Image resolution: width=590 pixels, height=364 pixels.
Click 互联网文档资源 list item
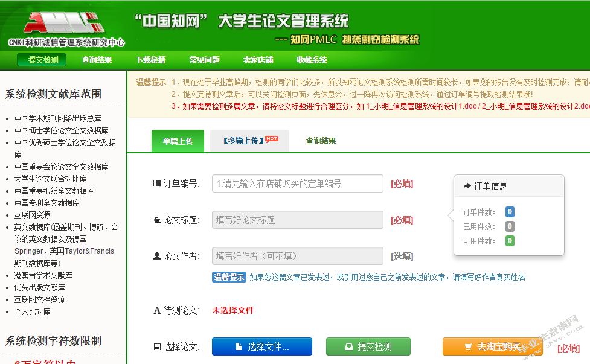(x=39, y=299)
